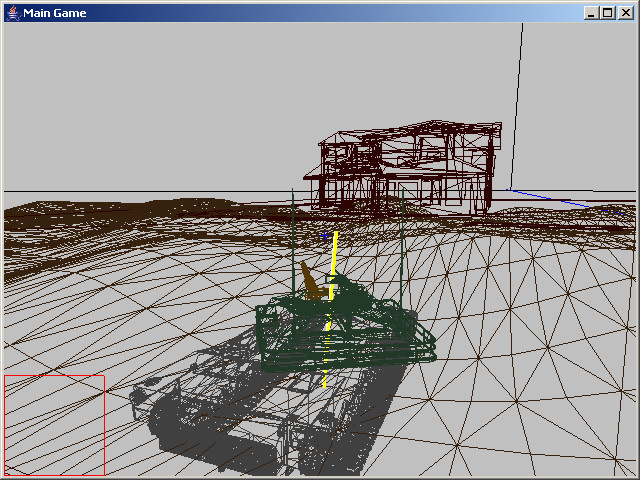Click the red-outlined minimap box

55,425
